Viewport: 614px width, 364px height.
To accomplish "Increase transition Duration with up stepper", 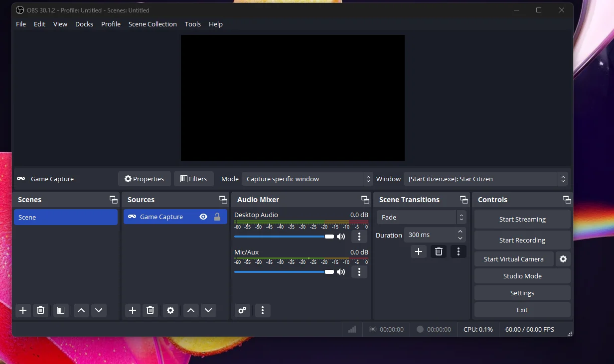I will [x=460, y=232].
